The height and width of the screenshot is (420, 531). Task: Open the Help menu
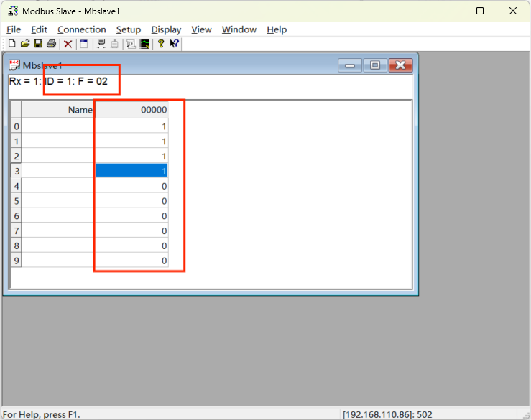277,29
